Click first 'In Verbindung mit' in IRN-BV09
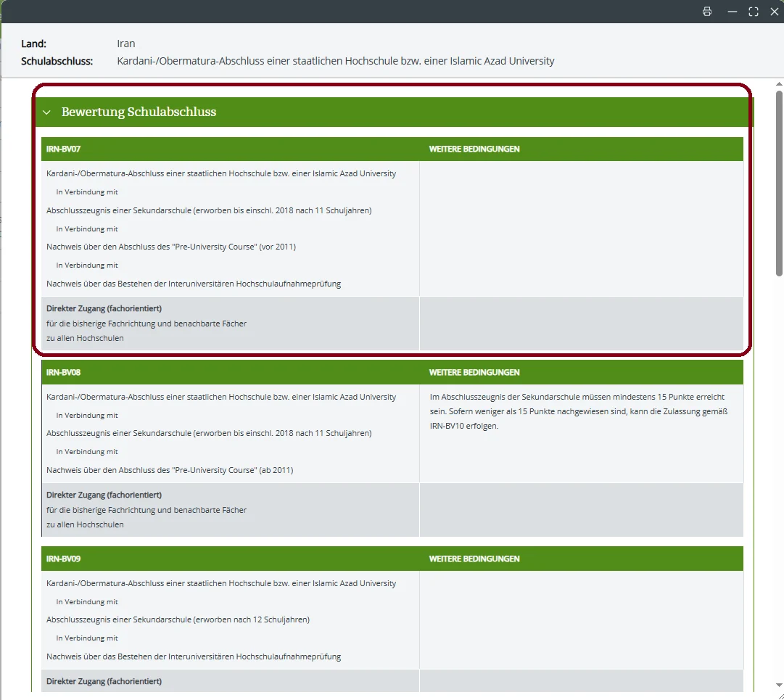This screenshot has width=784, height=700. pyautogui.click(x=87, y=602)
